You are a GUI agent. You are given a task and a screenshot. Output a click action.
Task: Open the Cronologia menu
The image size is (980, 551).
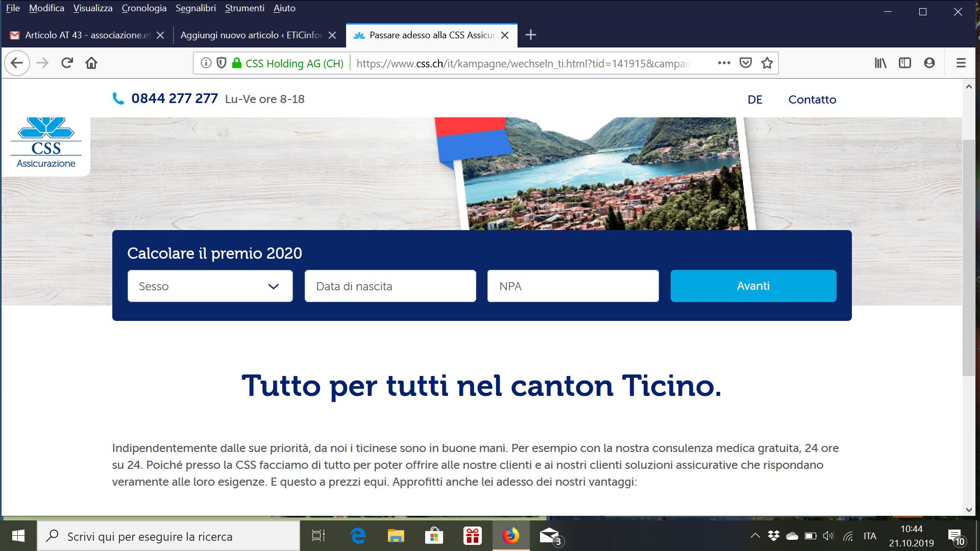144,8
